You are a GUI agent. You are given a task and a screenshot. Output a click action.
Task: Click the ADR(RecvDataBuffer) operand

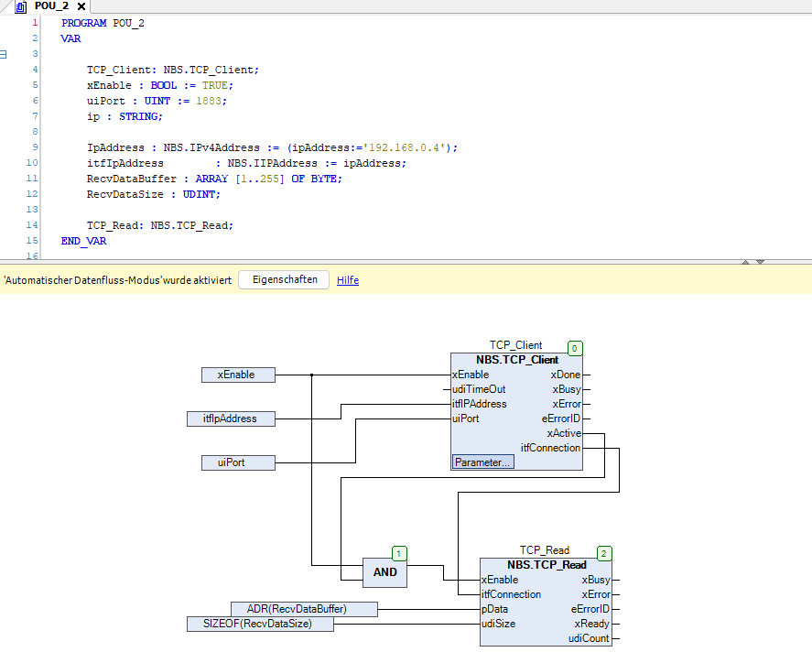305,608
